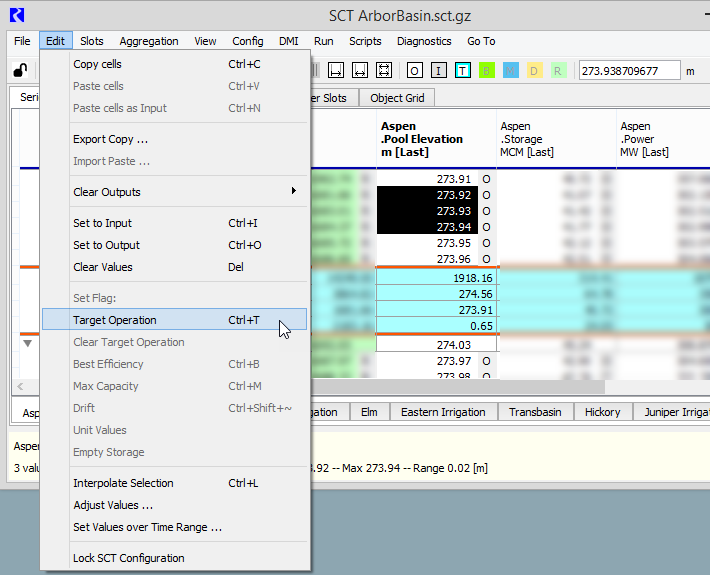Open the Eastern Irrigation tab

pos(443,412)
